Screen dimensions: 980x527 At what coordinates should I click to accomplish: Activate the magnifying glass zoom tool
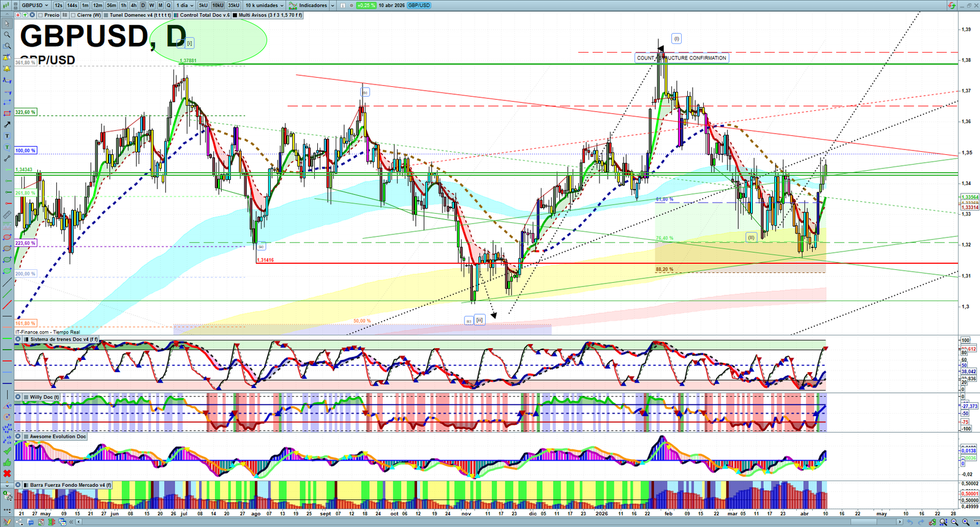7,35
